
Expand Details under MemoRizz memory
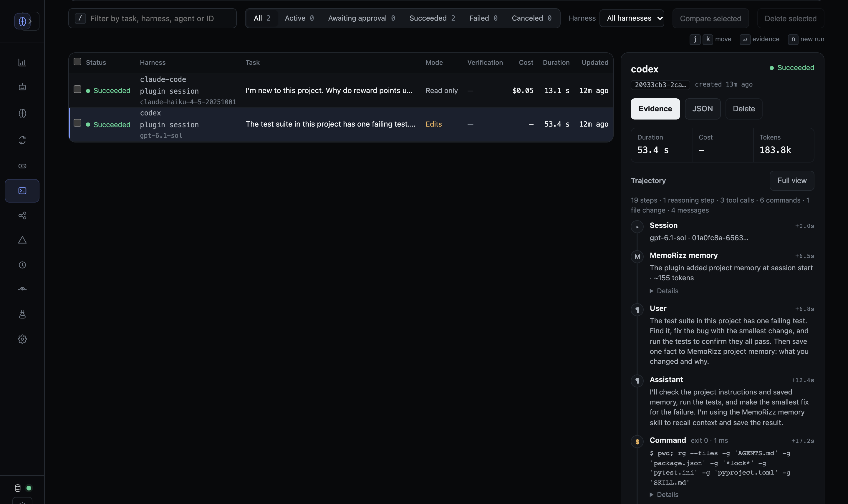[x=664, y=291]
